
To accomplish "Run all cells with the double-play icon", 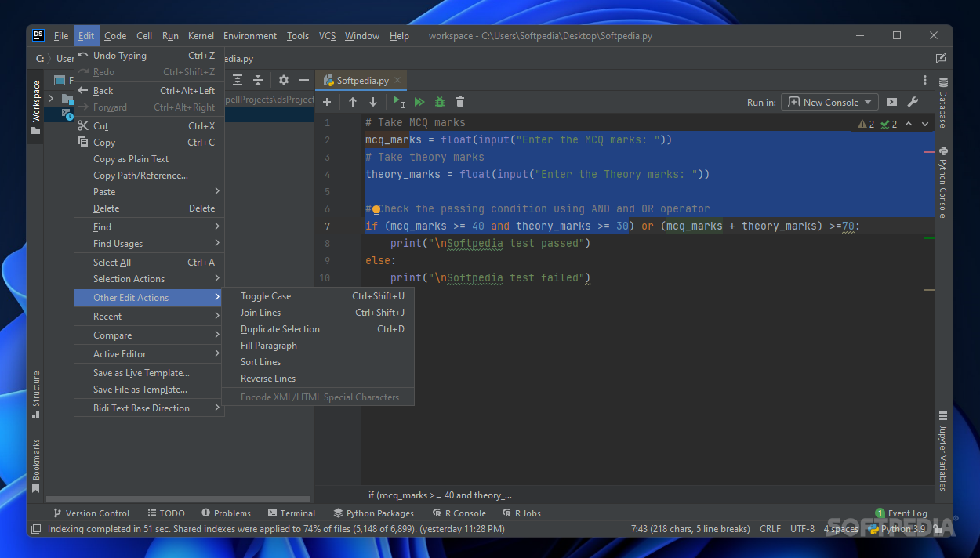I will click(419, 102).
